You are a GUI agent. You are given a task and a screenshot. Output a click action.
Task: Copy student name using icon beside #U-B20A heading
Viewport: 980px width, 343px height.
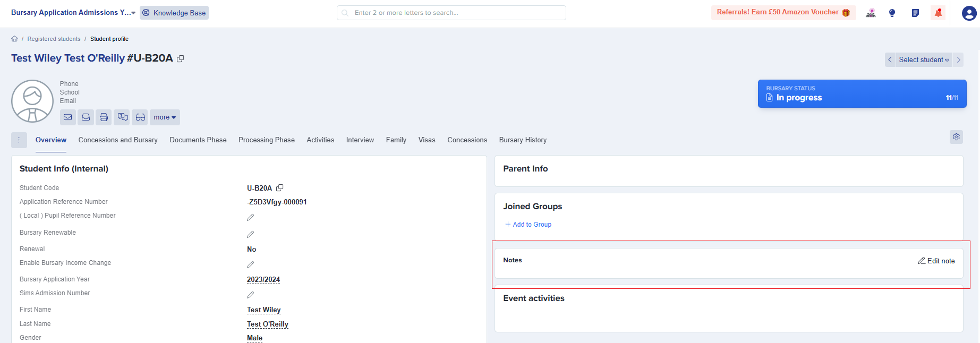(181, 59)
